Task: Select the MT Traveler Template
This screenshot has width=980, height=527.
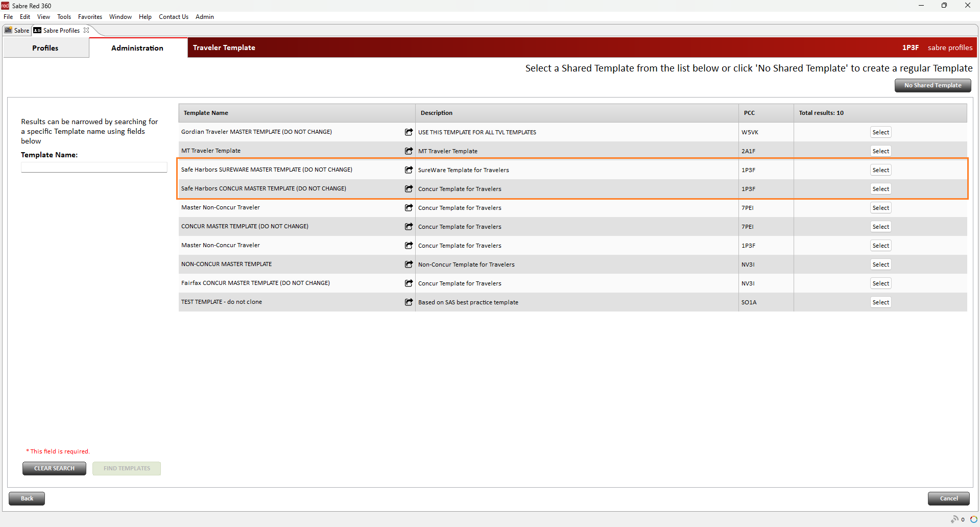Action: [x=880, y=151]
